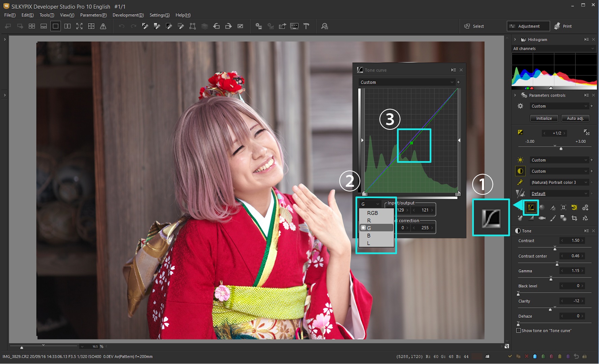The height and width of the screenshot is (364, 599).
Task: Click the Initialize button
Action: pos(544,118)
